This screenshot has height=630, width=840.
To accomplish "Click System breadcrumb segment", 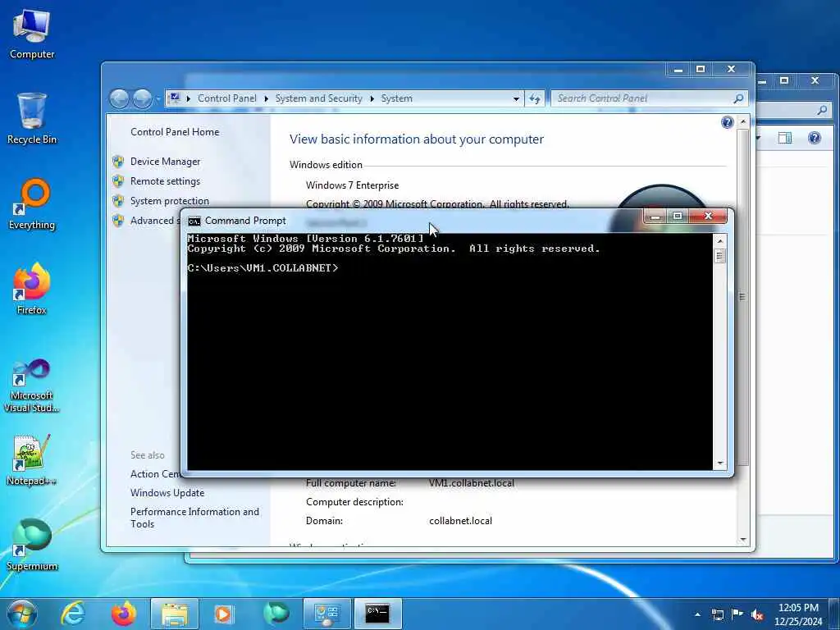I will tap(397, 98).
